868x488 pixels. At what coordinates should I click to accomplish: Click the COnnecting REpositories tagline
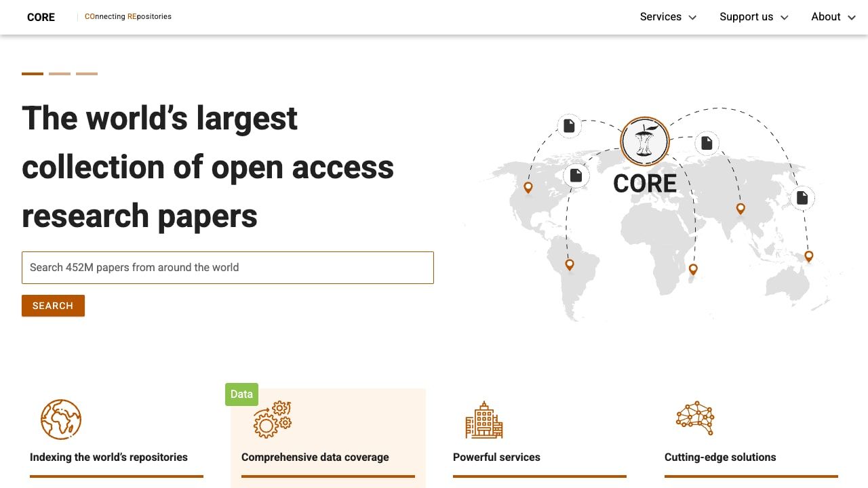coord(128,17)
